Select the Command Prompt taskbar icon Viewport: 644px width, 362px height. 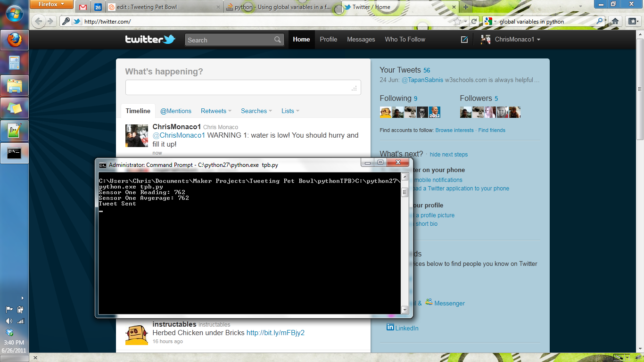[x=15, y=153]
